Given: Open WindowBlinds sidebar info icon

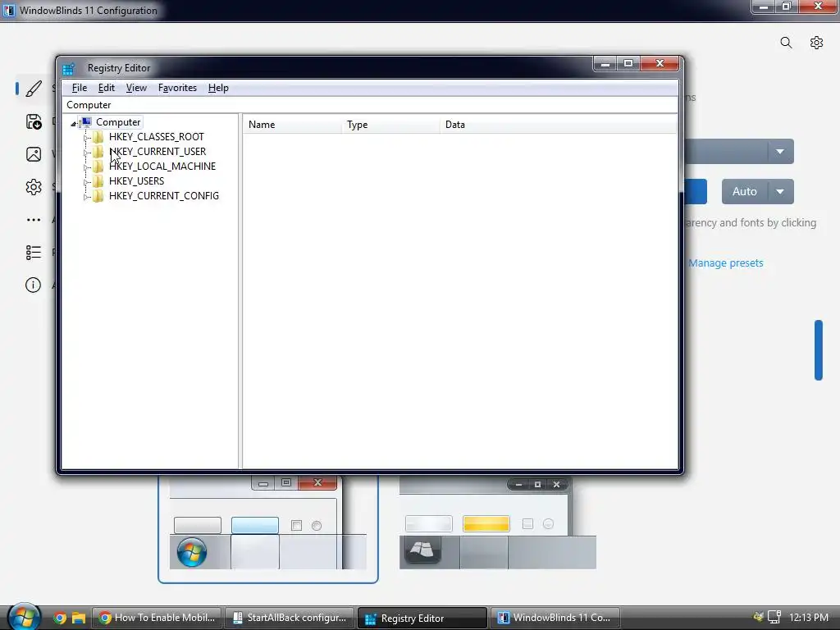Looking at the screenshot, I should (x=33, y=285).
